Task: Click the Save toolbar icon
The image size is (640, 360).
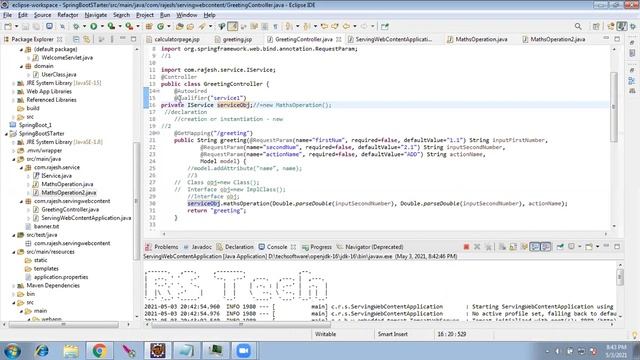Action: [25, 27]
